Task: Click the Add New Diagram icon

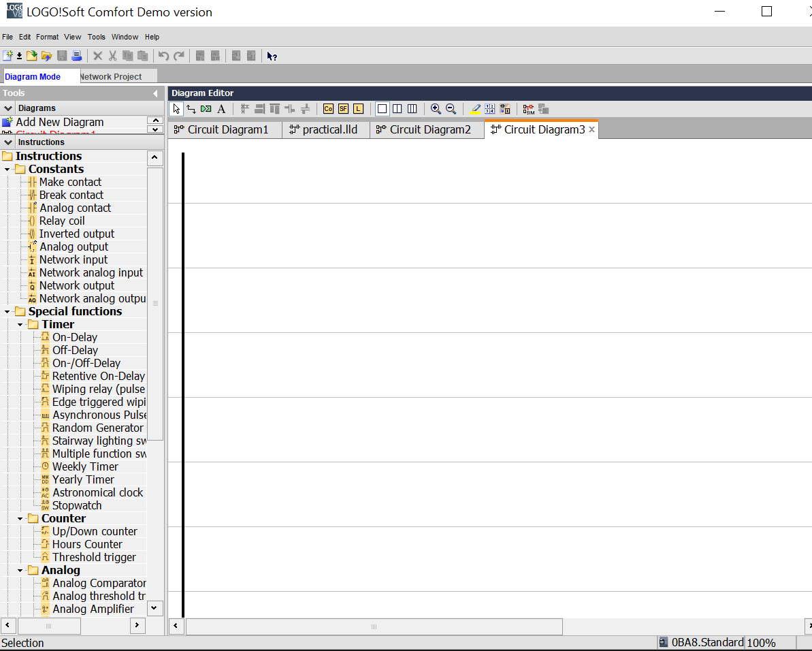Action: point(7,122)
